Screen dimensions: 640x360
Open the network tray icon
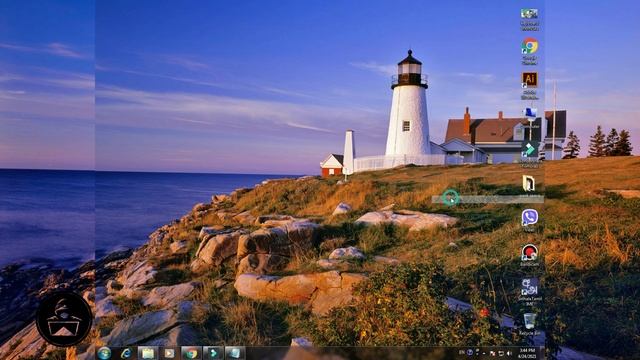tap(500, 353)
